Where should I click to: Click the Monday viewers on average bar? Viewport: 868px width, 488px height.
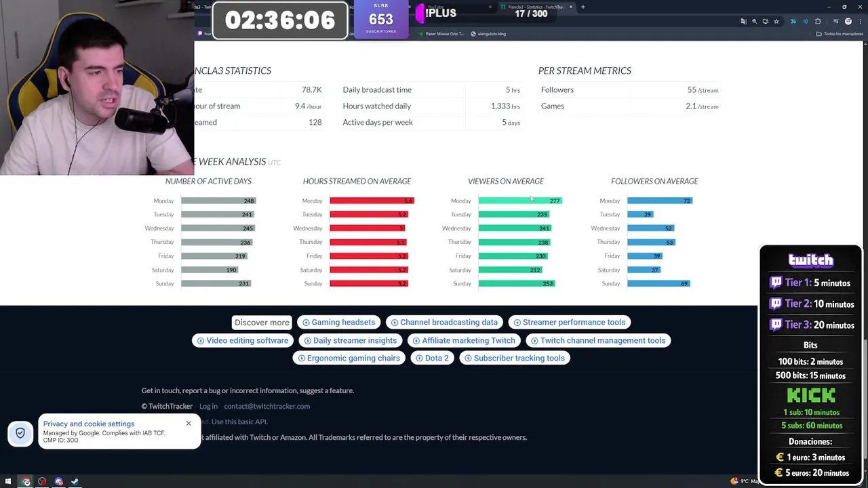pyautogui.click(x=520, y=201)
